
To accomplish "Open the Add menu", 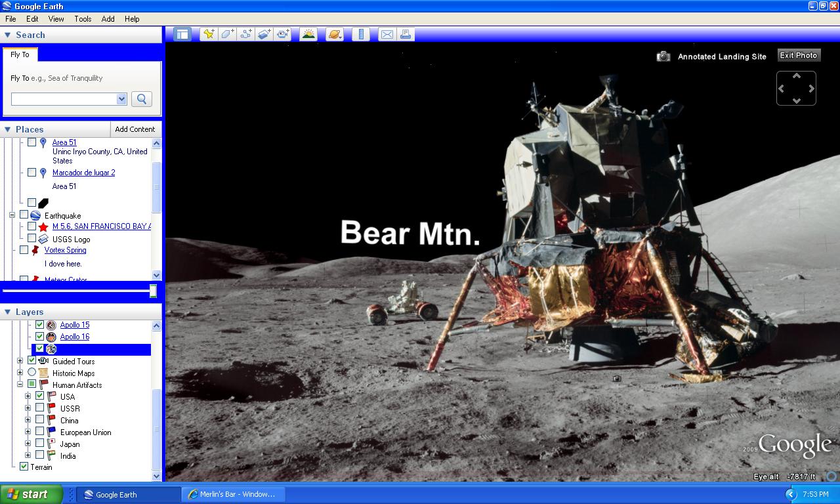I will 108,19.
